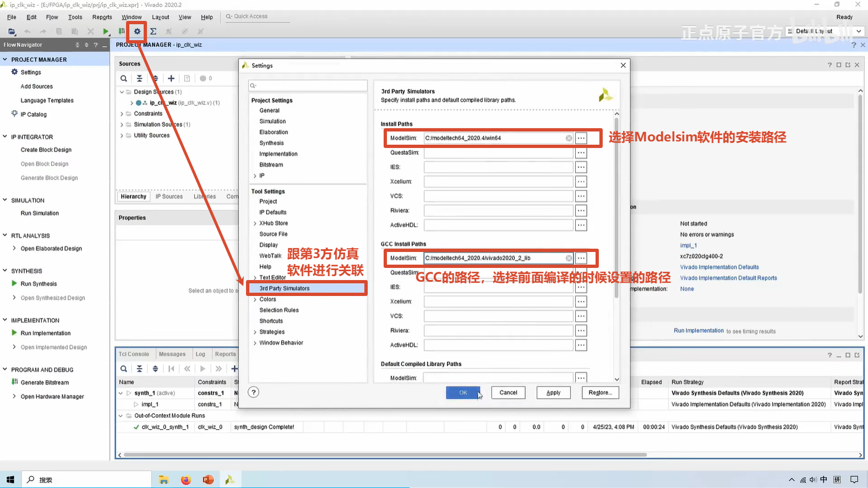The width and height of the screenshot is (868, 488).
Task: Open the File menu
Action: pos(12,17)
